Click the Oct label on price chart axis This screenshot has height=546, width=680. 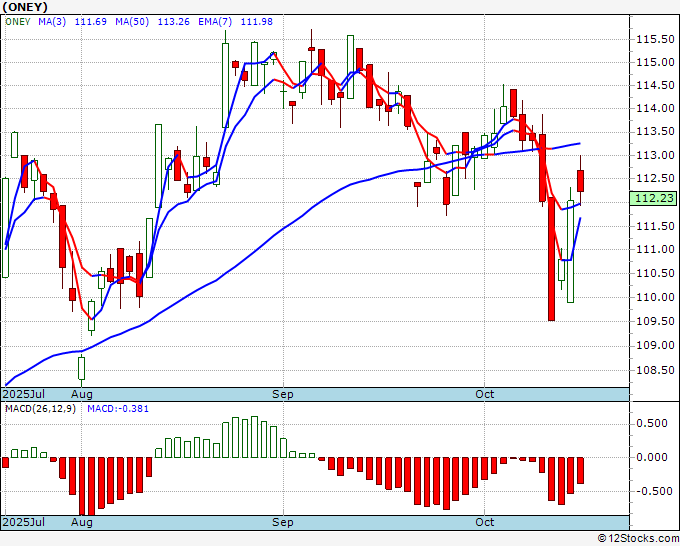pyautogui.click(x=484, y=394)
